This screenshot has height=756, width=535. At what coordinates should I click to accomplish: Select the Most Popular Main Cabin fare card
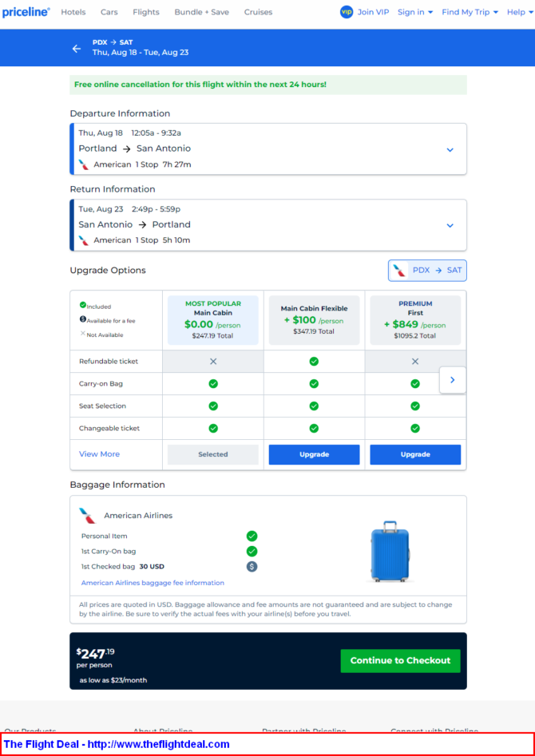(212, 320)
